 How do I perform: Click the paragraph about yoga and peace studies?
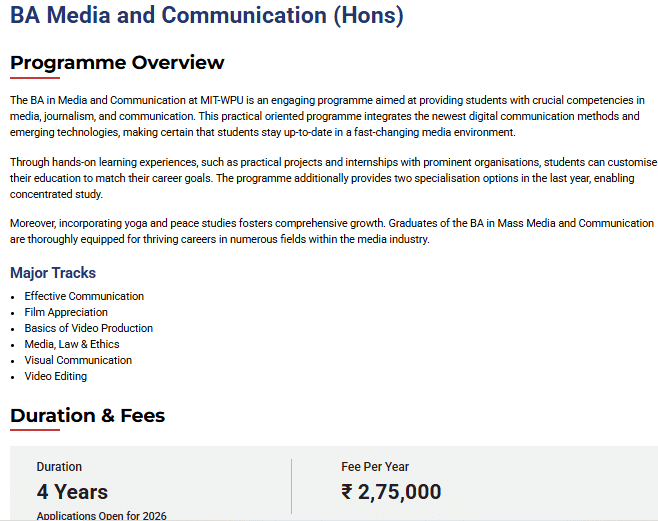point(326,232)
